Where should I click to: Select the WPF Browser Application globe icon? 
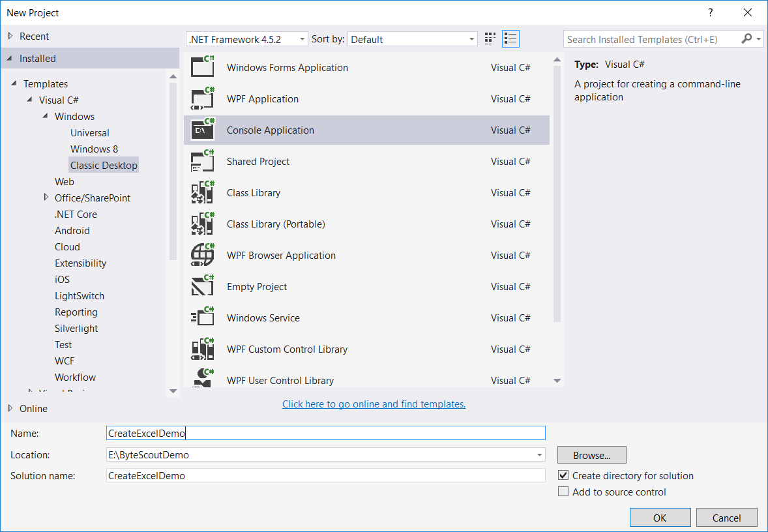tap(203, 256)
